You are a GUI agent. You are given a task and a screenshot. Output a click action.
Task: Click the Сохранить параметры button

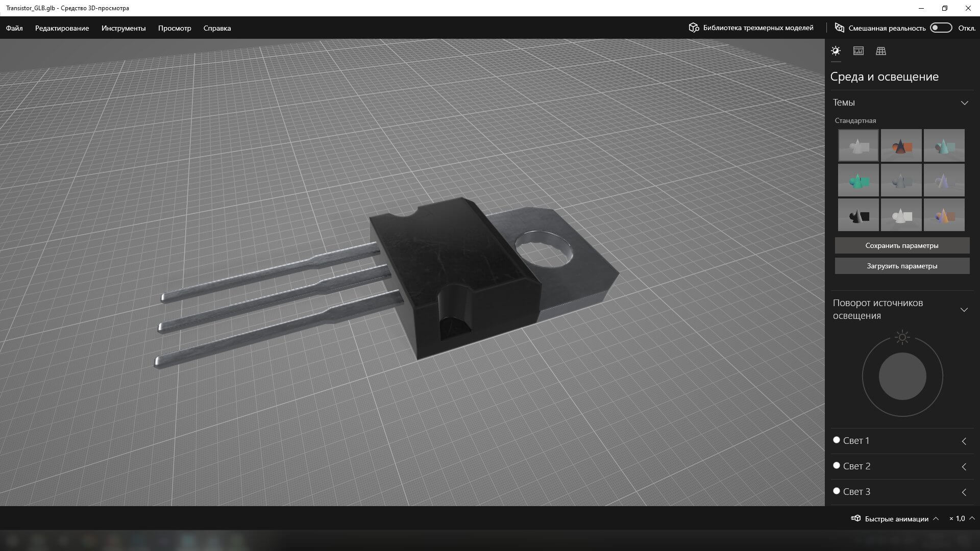[902, 245]
